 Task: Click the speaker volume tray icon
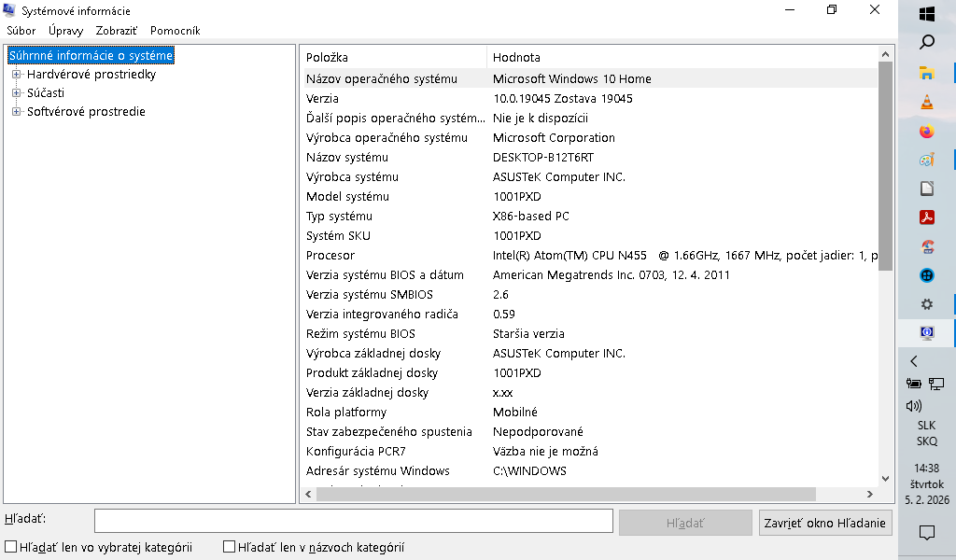914,406
